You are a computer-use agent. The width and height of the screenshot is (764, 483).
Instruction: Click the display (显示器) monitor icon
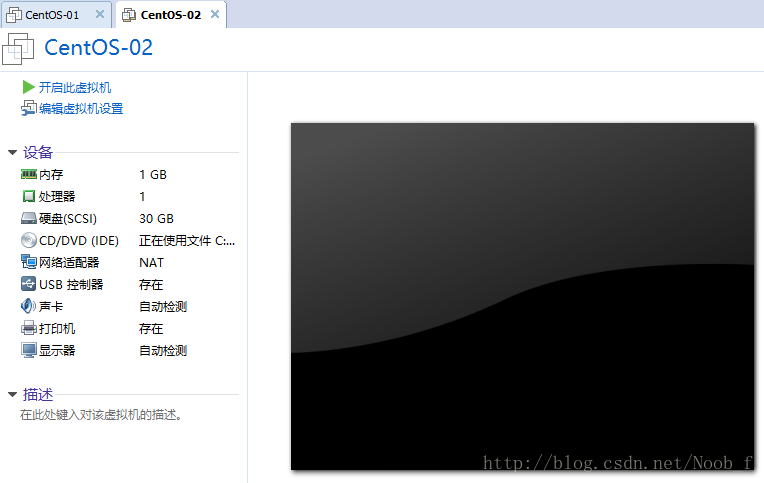[29, 350]
